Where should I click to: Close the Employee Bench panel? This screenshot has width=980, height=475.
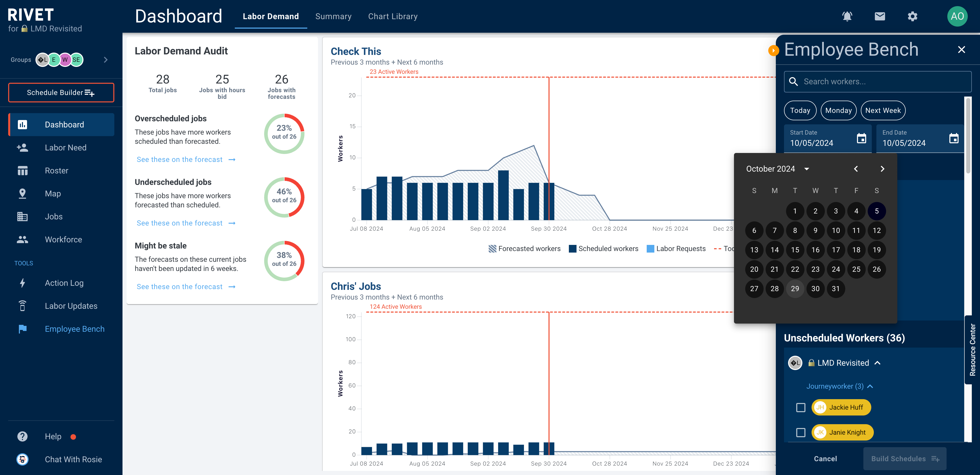(x=961, y=50)
